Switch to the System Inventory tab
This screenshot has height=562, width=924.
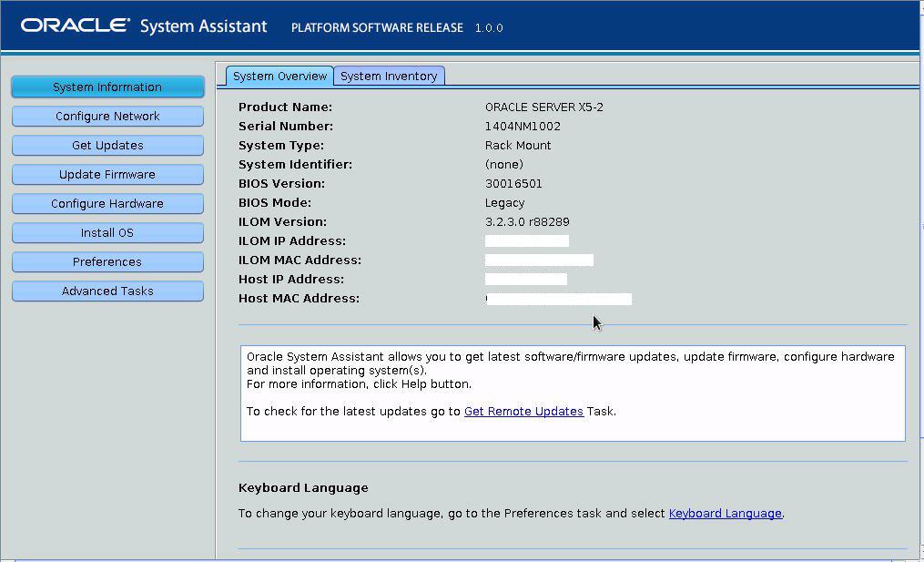click(389, 76)
